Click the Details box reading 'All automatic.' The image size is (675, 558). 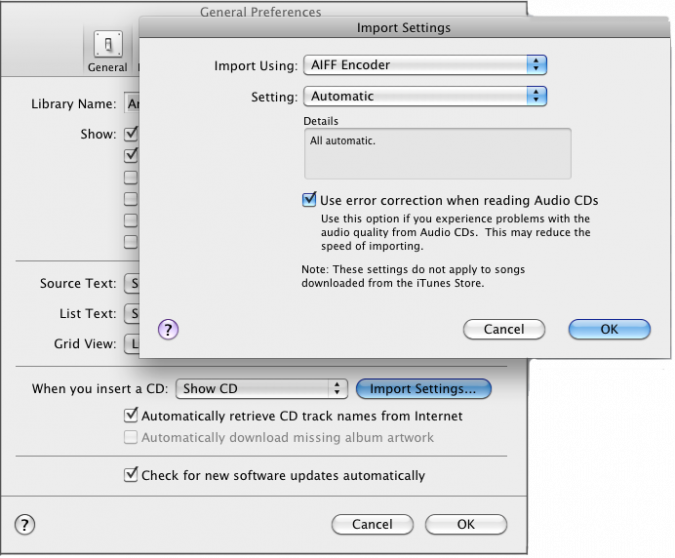(437, 153)
